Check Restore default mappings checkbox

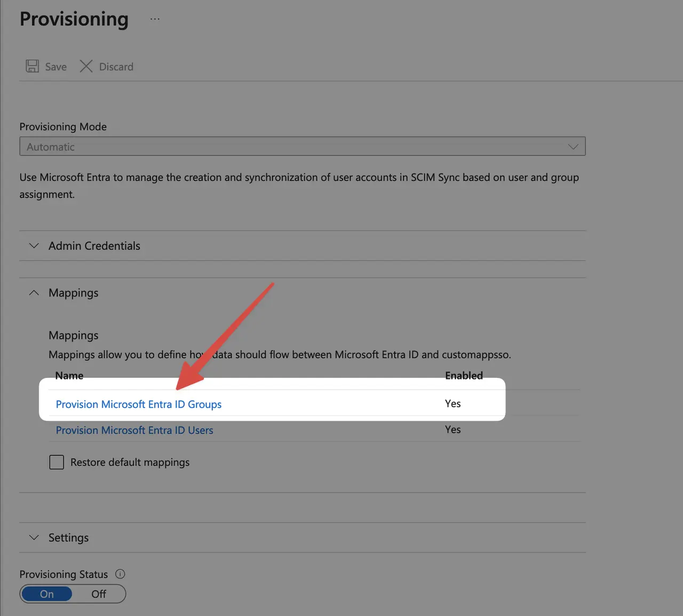[57, 462]
